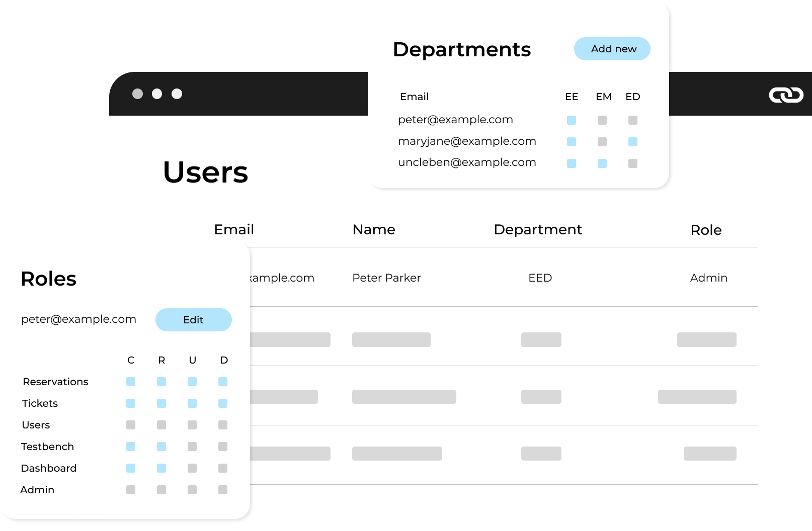Screen dimensions: 812x531
Task: Toggle ED checkbox for maryjane@example.com
Action: [633, 142]
